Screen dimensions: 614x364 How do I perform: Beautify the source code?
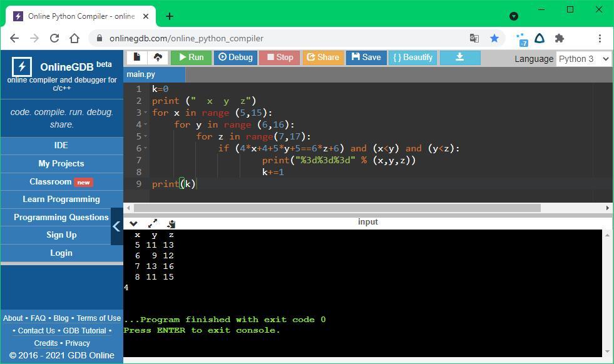point(412,57)
